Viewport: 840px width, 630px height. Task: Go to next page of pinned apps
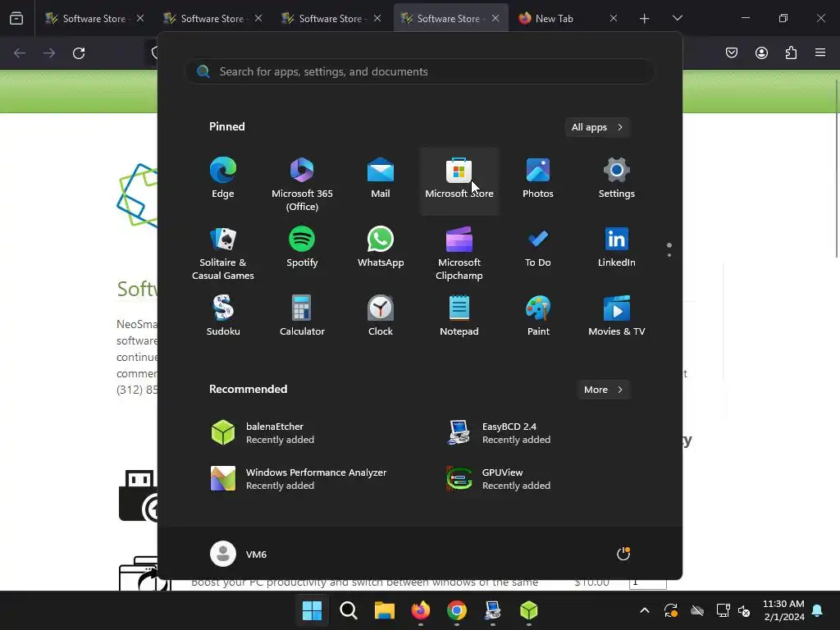coord(669,255)
